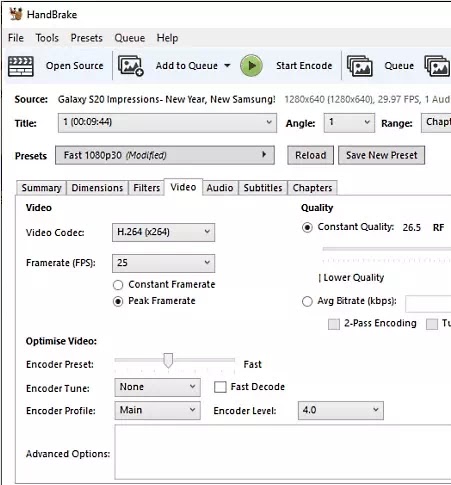Expand the Framerate (FPS) dropdown

pos(163,263)
